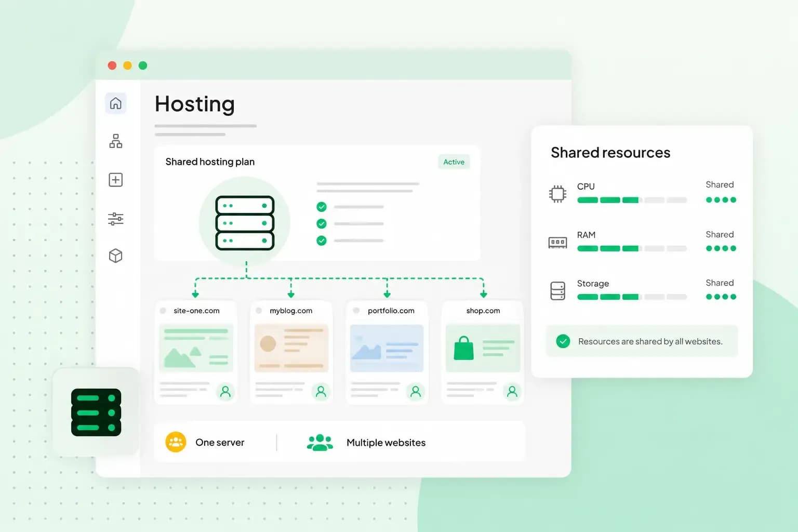798x532 pixels.
Task: Click the Multiple websites label
Action: (x=386, y=443)
